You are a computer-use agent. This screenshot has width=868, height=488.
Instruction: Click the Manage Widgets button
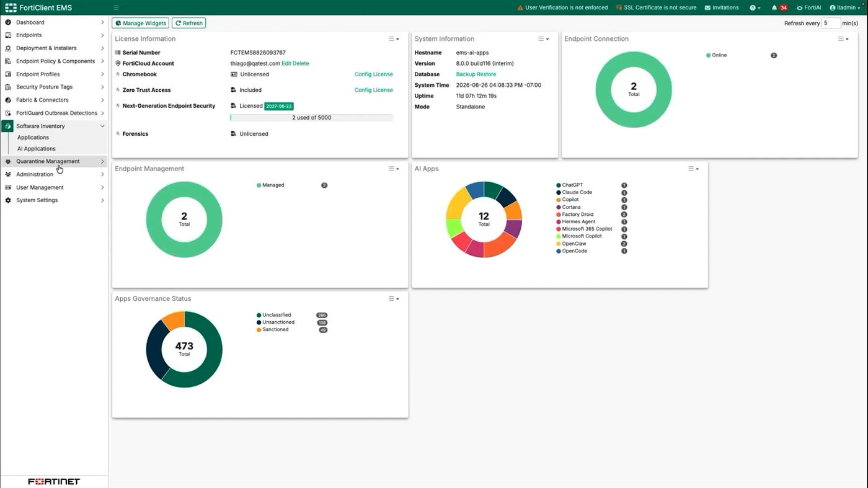141,23
